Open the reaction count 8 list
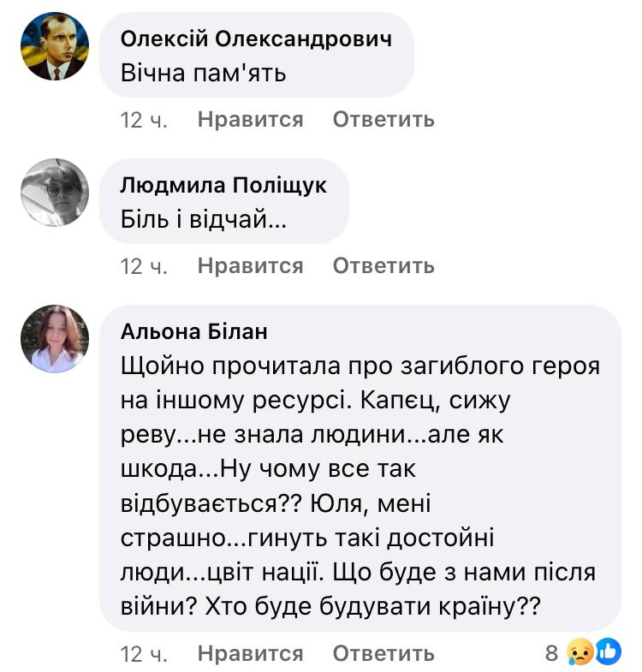Viewport: 642px width, 672px height. coord(552,654)
